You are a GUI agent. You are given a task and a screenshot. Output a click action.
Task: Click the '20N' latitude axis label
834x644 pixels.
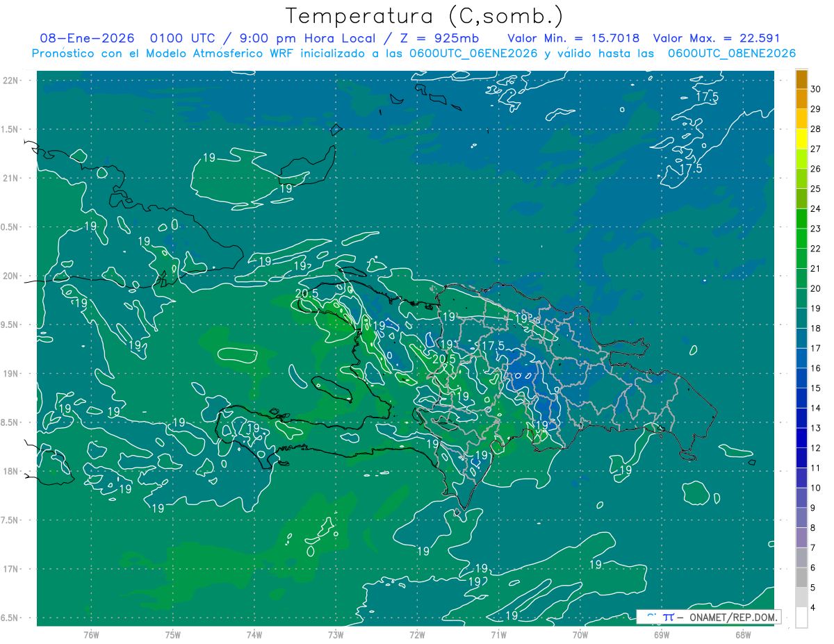point(11,276)
